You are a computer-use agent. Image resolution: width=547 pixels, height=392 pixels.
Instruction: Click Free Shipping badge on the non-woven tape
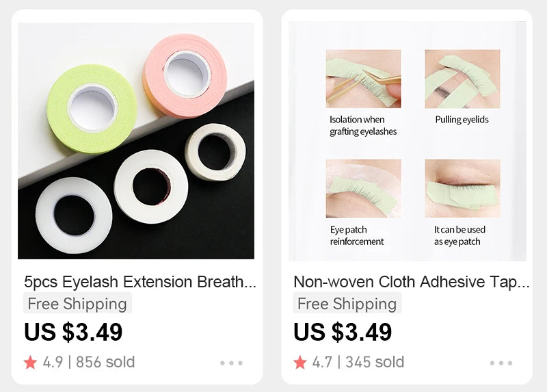point(347,304)
